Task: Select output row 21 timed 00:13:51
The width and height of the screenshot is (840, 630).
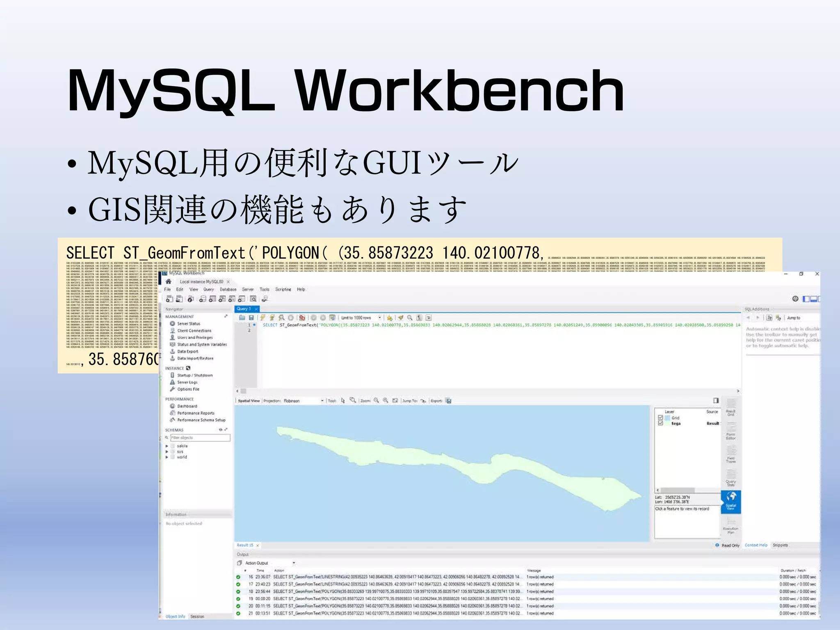Action: point(527,613)
